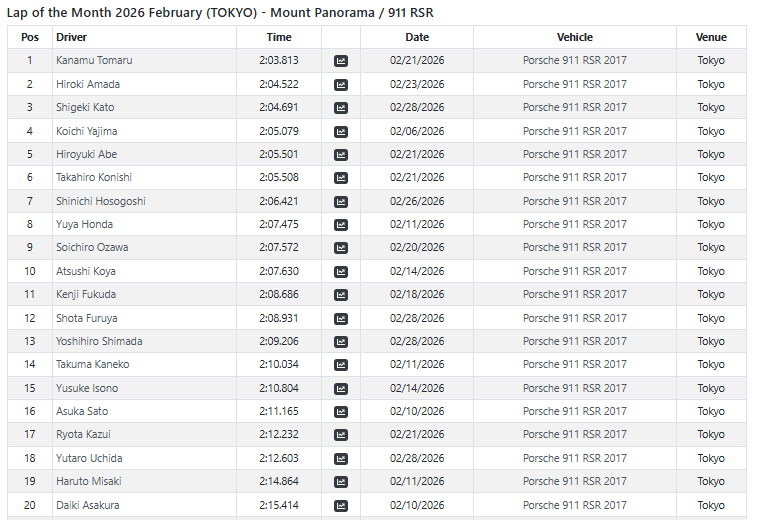Open chart icon for Asuka Sato's lap
Screen dimensions: 757x520
[341, 412]
